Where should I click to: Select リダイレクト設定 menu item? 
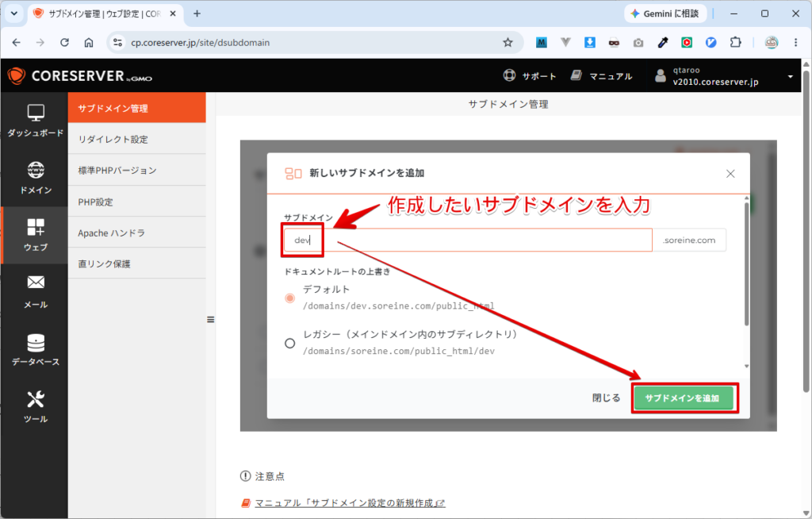(136, 139)
